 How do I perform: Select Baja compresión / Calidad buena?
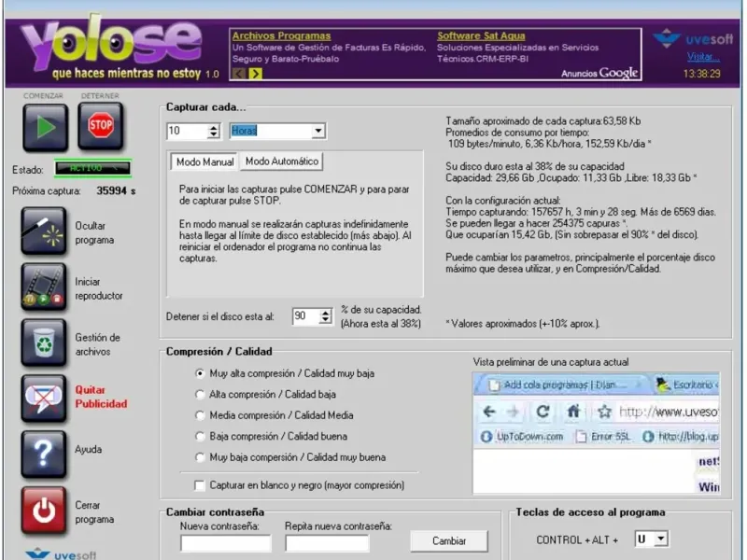click(200, 437)
